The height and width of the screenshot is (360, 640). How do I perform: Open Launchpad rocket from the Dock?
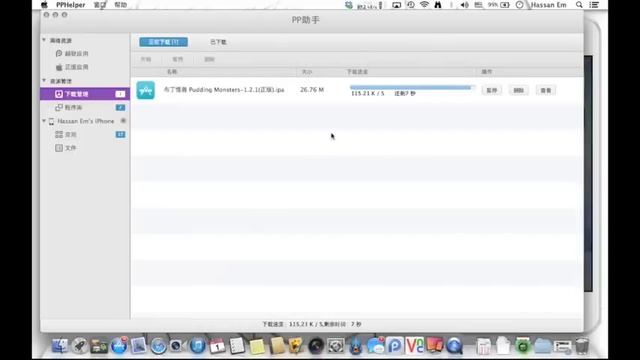80,346
